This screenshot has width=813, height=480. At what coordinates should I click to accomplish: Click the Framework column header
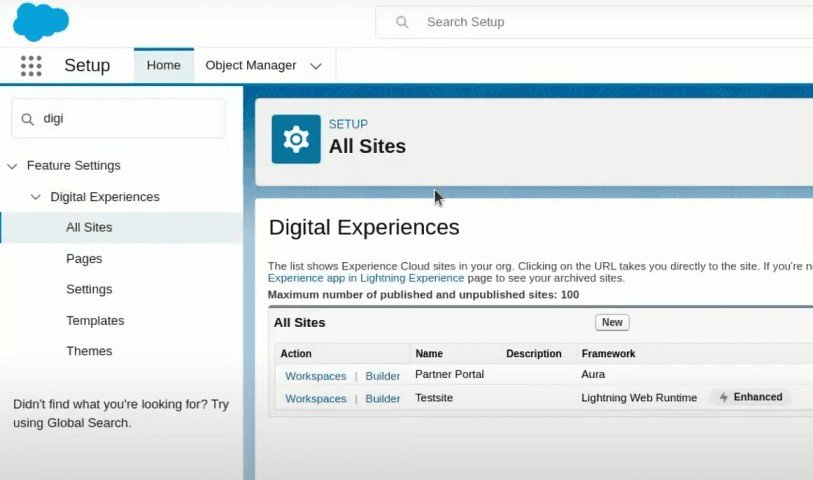point(608,354)
